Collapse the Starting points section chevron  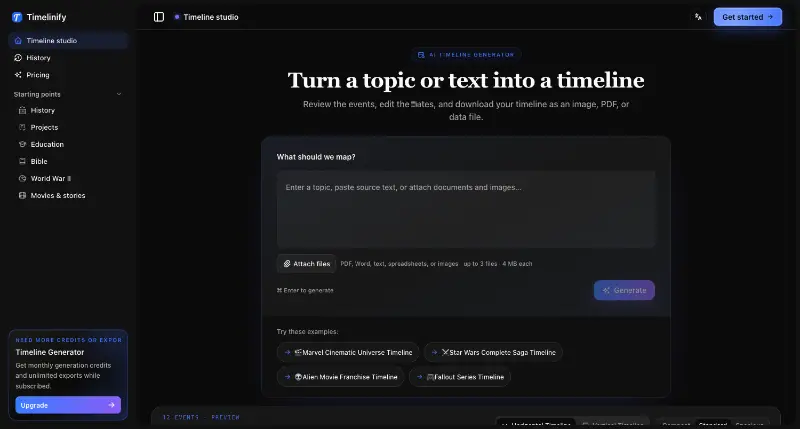119,94
